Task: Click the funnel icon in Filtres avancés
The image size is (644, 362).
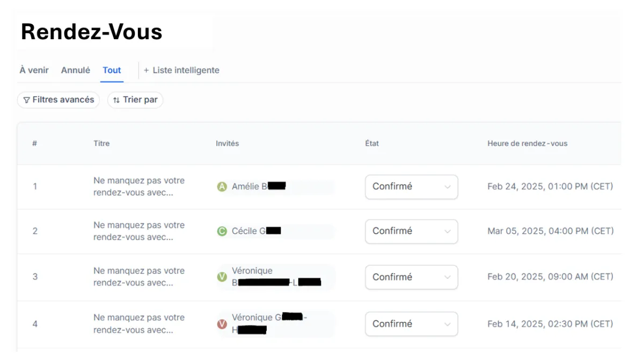Action: point(26,100)
